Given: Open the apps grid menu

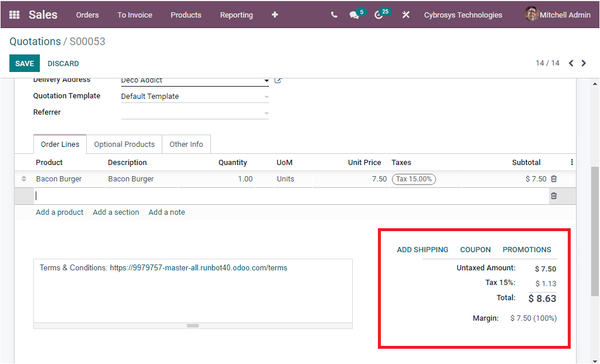Looking at the screenshot, I should pyautogui.click(x=13, y=14).
